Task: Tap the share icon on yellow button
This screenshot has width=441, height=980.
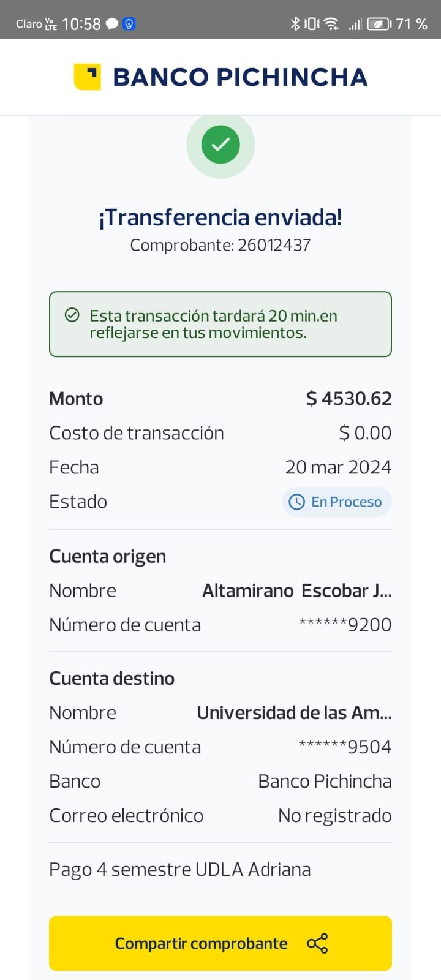Action: pos(317,943)
